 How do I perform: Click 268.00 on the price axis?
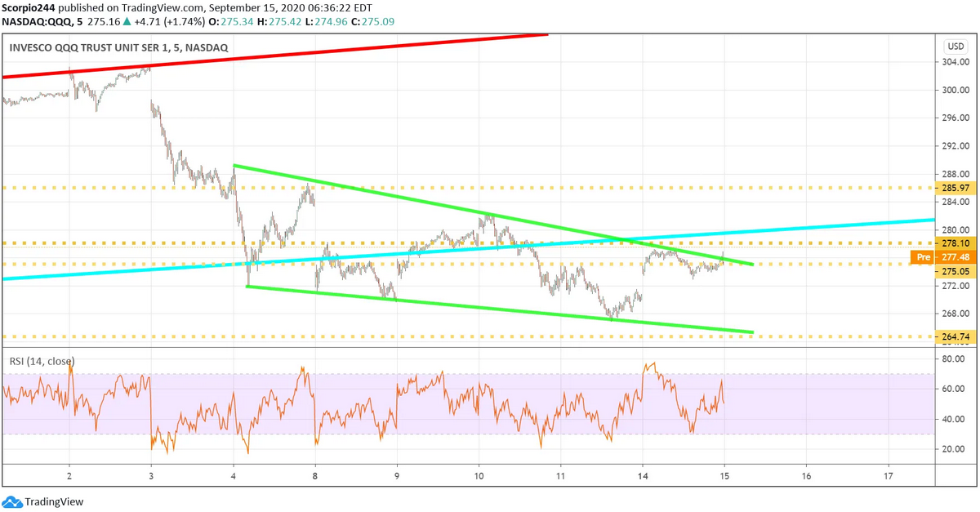click(954, 314)
